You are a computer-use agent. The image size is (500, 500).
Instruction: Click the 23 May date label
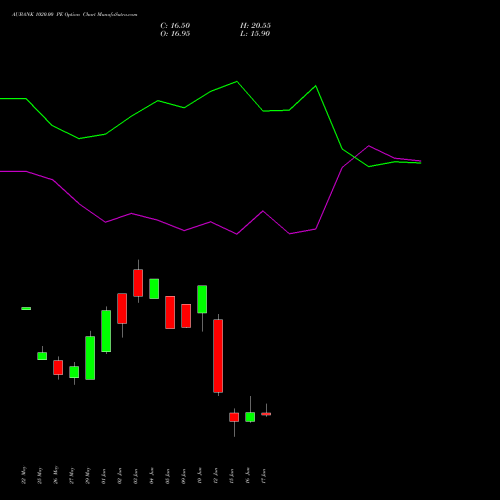pyautogui.click(x=40, y=475)
